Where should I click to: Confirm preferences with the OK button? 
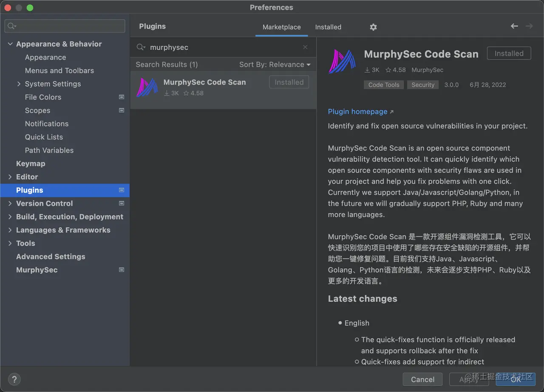click(516, 379)
